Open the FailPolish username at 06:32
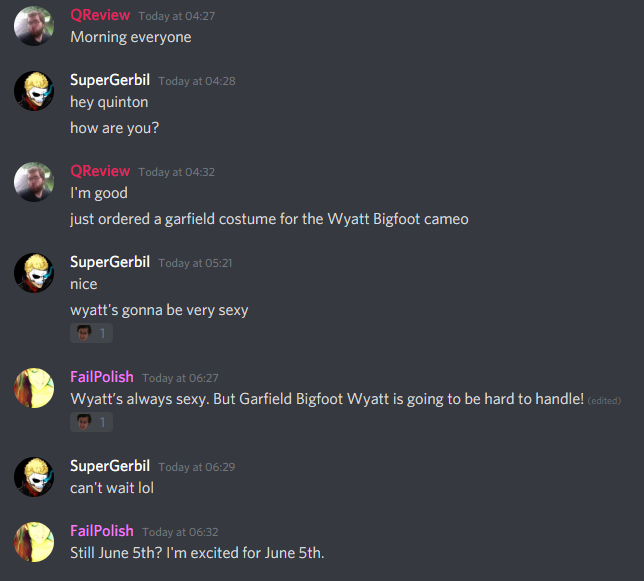 [102, 531]
